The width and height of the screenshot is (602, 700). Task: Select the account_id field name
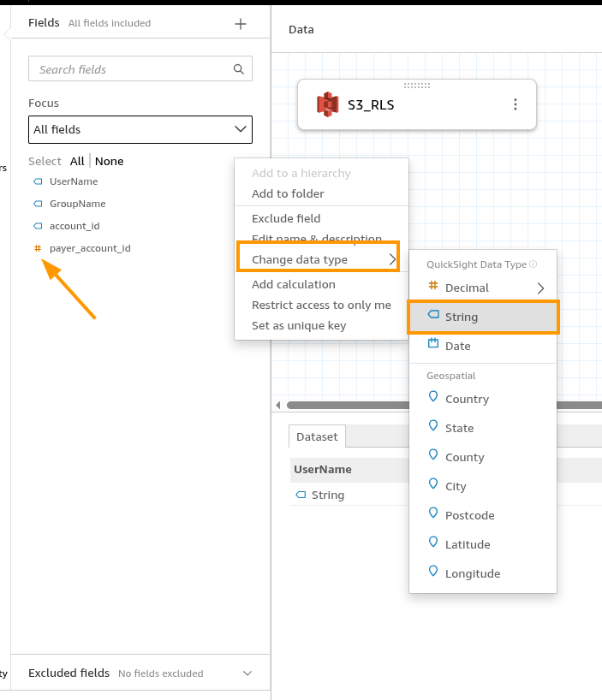click(x=75, y=226)
